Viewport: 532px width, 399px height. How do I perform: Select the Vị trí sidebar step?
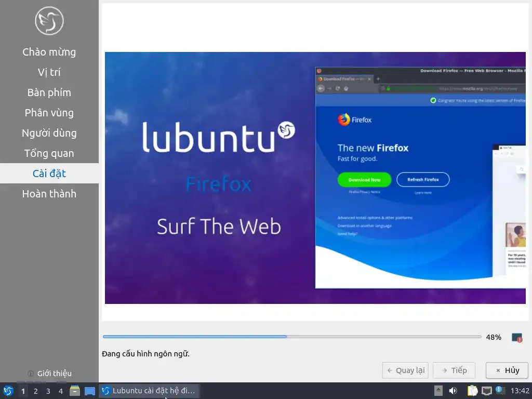tap(49, 72)
